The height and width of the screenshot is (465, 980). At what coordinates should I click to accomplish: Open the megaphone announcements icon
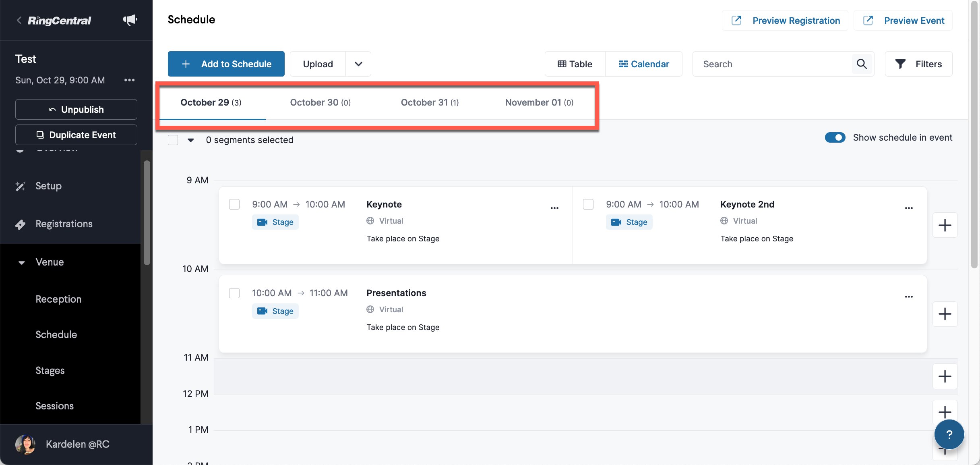pos(130,20)
